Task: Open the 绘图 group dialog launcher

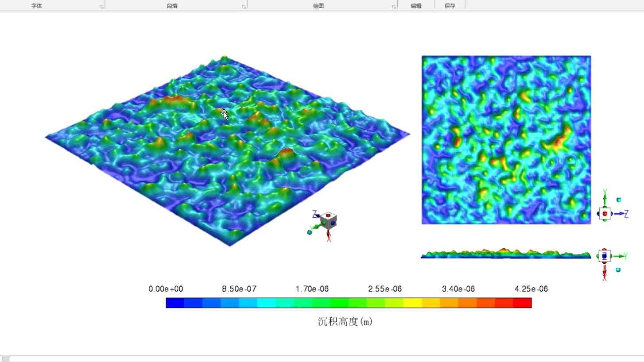Action: [394, 7]
